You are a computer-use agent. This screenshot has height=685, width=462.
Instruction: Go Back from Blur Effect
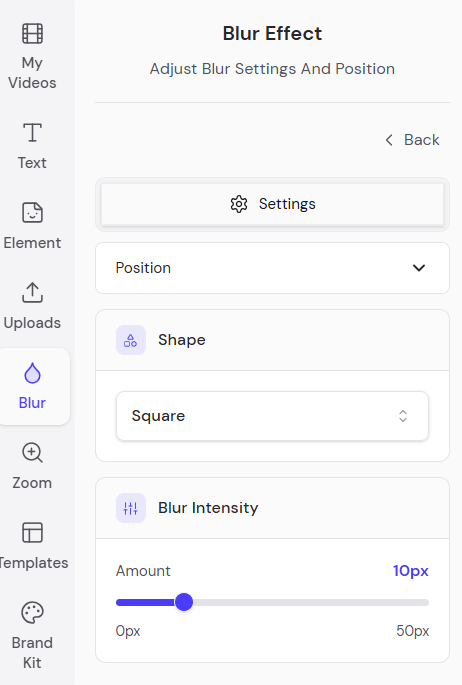[x=412, y=140]
